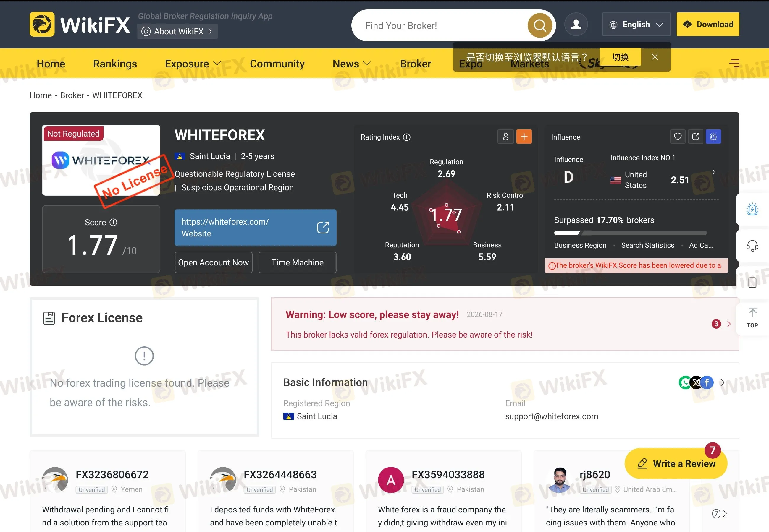Open Broker nav item
The height and width of the screenshot is (532, 769).
(x=416, y=64)
